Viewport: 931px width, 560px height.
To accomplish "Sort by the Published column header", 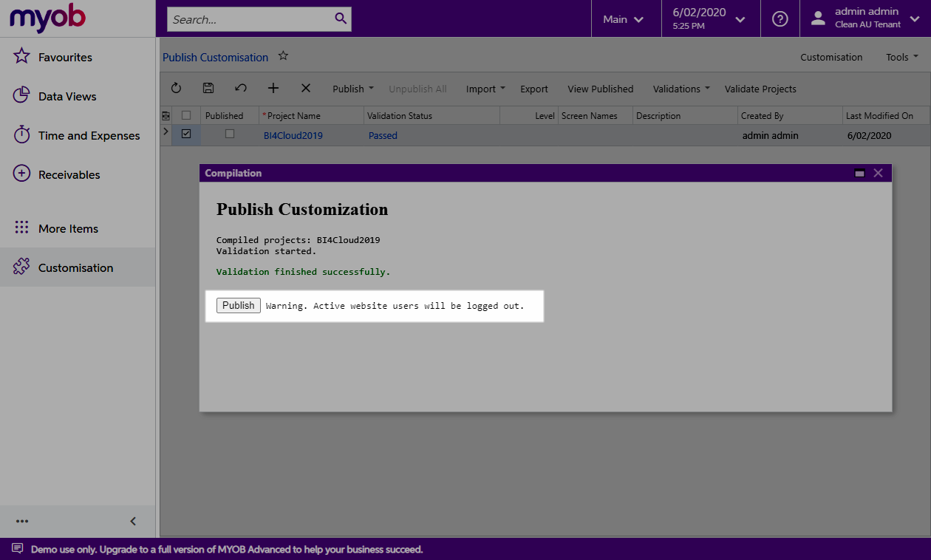I will (x=229, y=115).
